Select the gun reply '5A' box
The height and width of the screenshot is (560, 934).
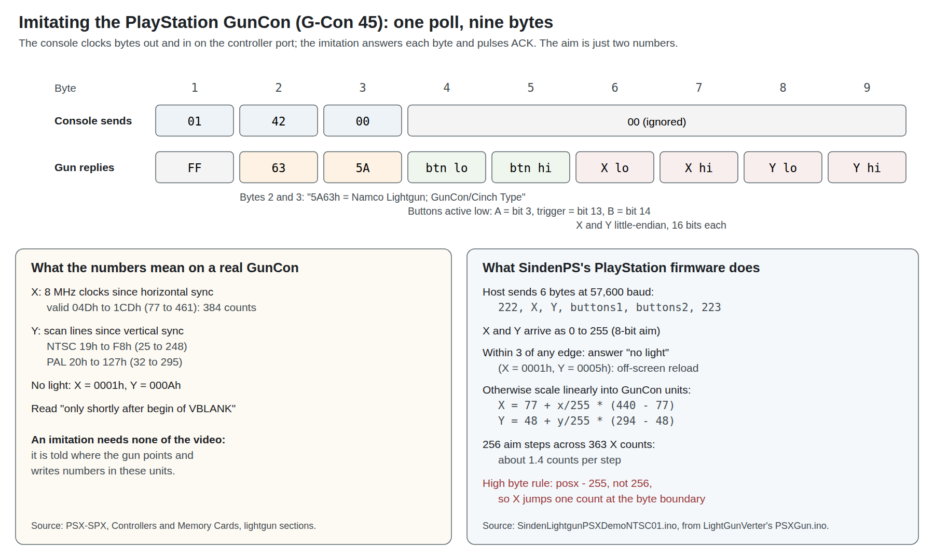(363, 167)
